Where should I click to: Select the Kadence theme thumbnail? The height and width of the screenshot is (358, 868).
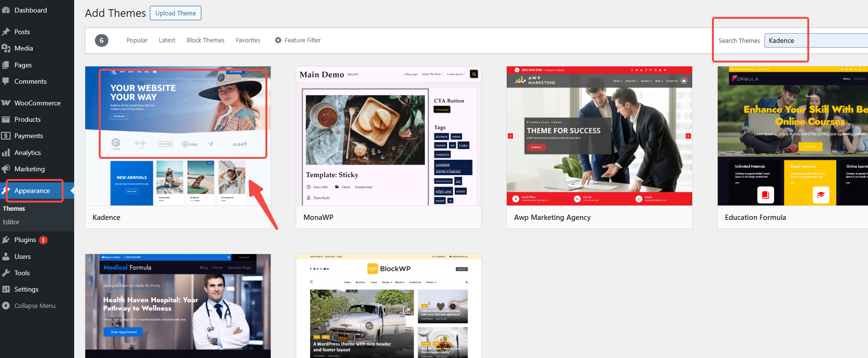tap(178, 136)
